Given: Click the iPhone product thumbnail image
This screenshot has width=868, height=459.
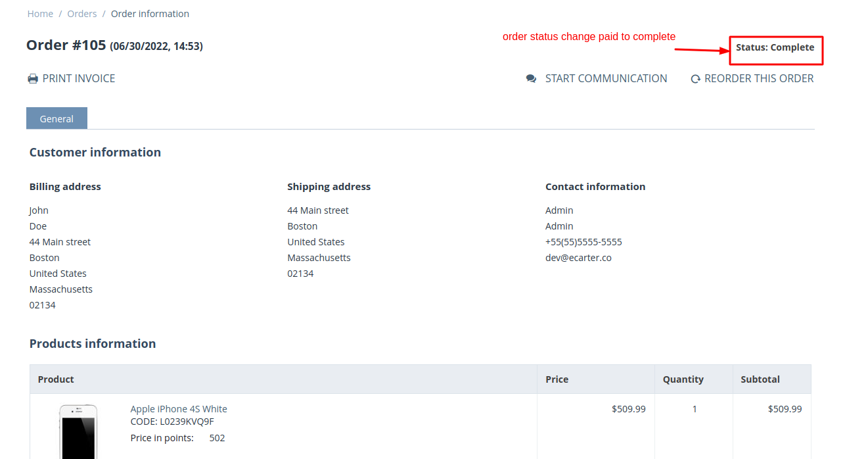Looking at the screenshot, I should click(78, 431).
